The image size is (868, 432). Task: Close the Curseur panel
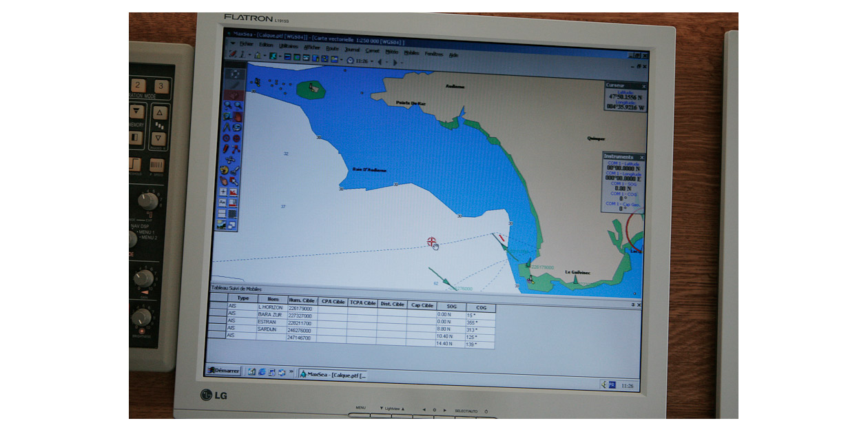click(x=644, y=86)
